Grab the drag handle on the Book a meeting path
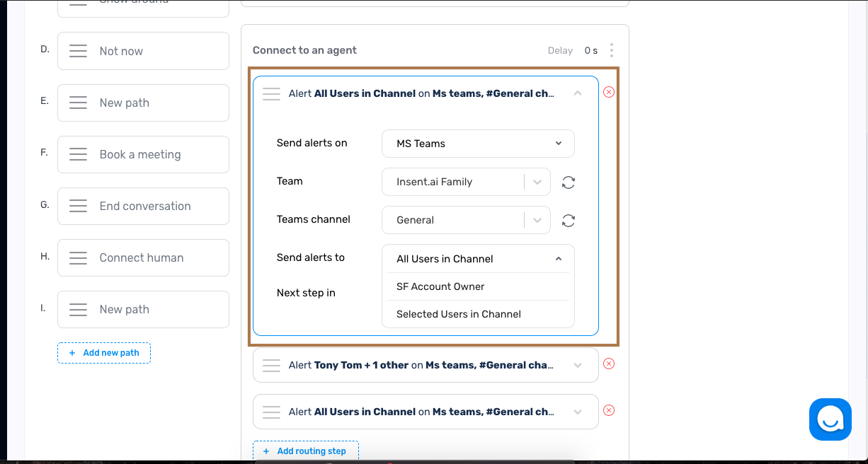Image resolution: width=868 pixels, height=464 pixels. pos(78,154)
